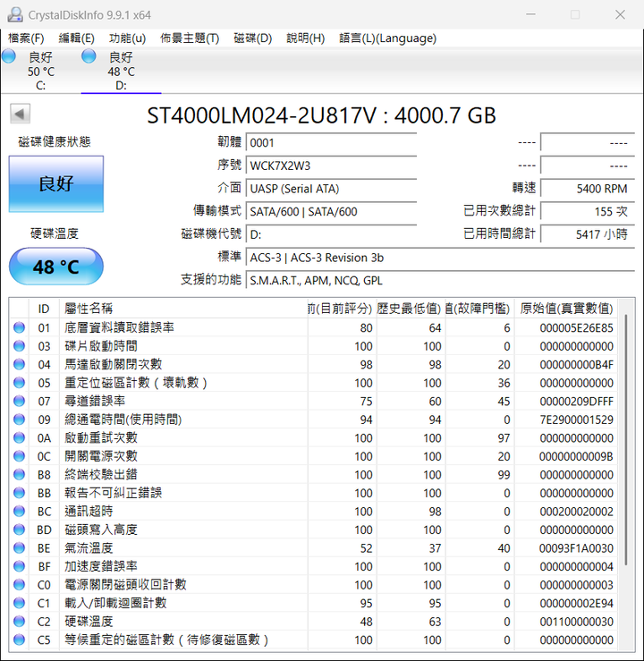Screen dimensions: 644x661
Task: Select the D: drive tab at 48 °C
Action: (121, 70)
